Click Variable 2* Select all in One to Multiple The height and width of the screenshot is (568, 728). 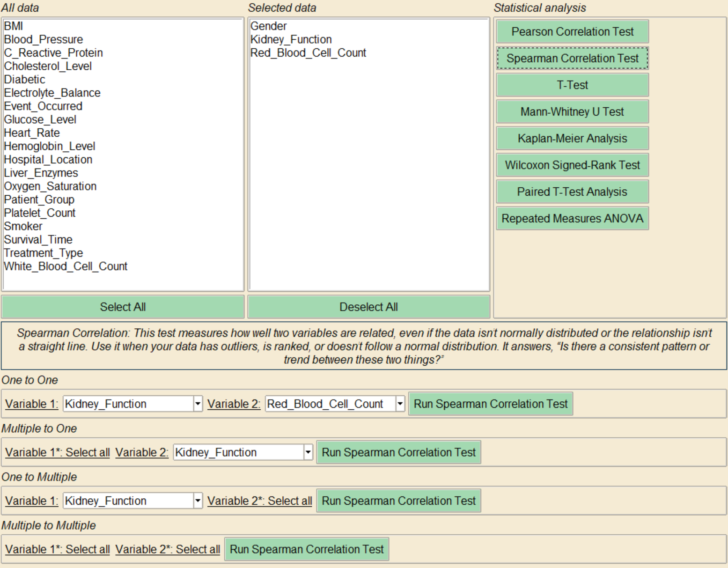(259, 501)
